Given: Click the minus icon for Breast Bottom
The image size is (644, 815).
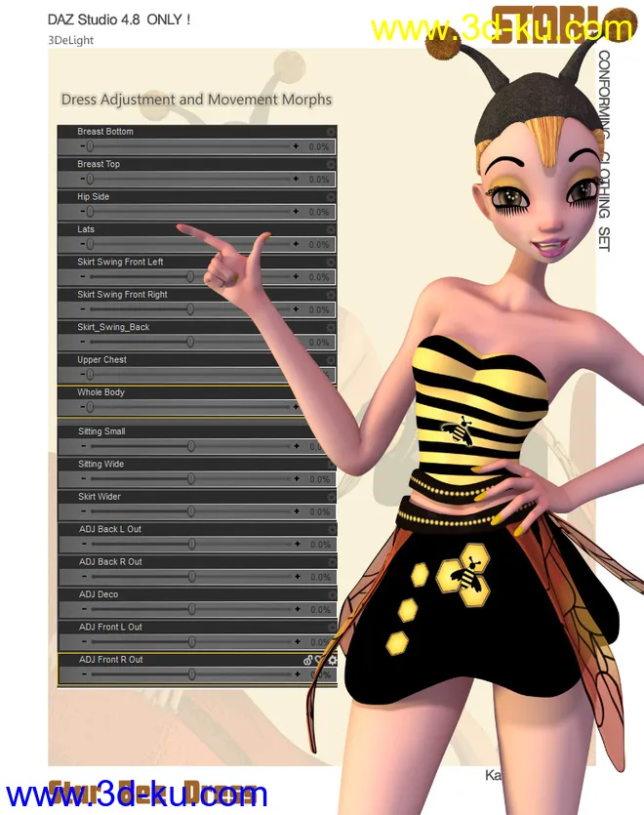Looking at the screenshot, I should 83,146.
